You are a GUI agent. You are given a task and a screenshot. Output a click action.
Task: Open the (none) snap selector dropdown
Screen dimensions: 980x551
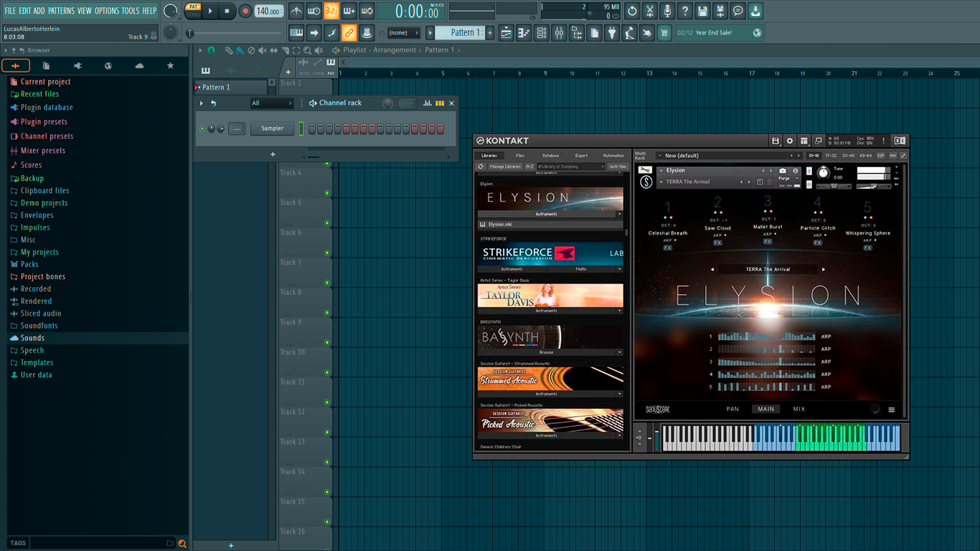pyautogui.click(x=403, y=33)
